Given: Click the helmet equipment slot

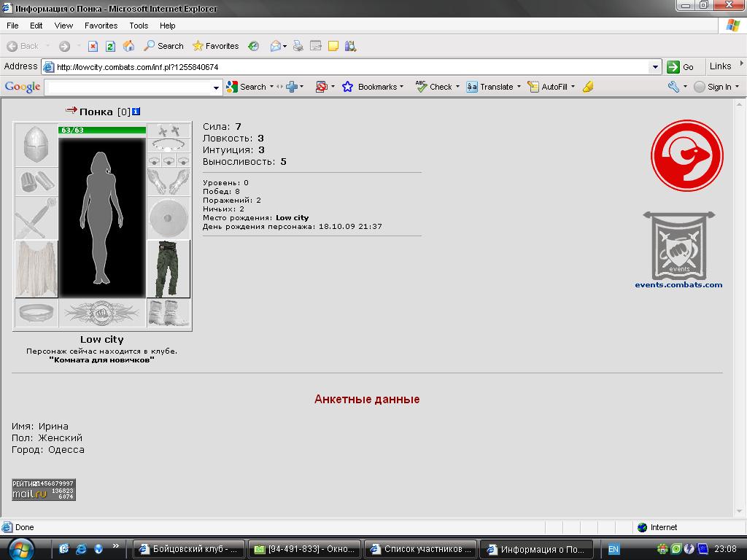Looking at the screenshot, I should 36,144.
